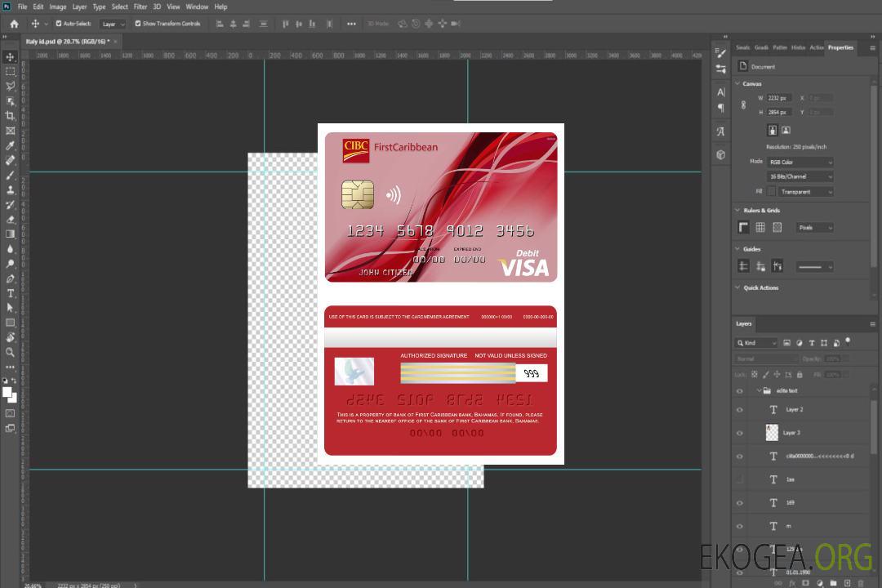882x588 pixels.
Task: Select the Clone Stamp tool
Action: point(10,189)
